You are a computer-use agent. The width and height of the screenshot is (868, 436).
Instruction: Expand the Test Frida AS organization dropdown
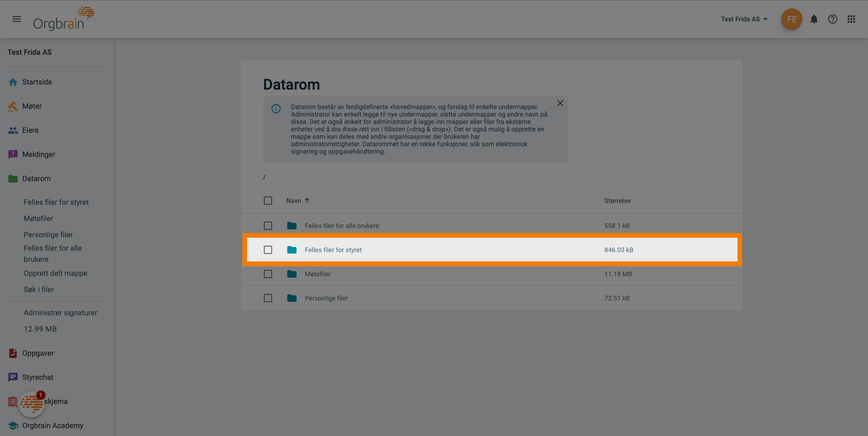click(744, 19)
